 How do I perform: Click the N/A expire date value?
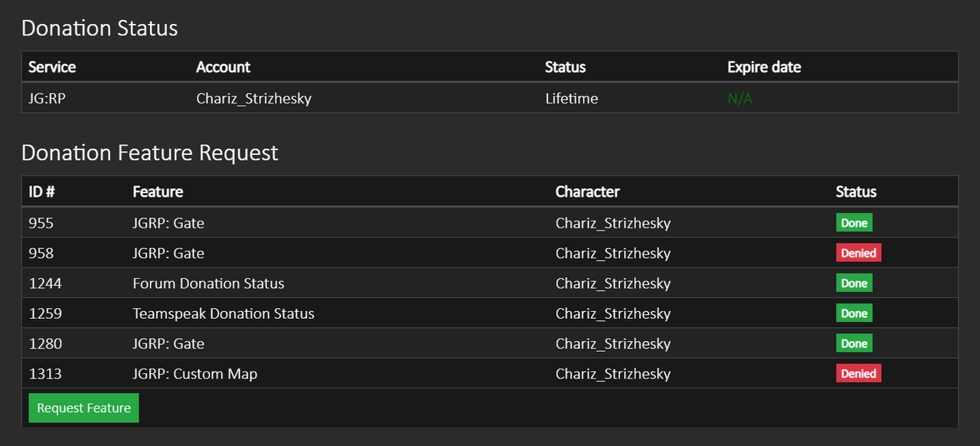[x=740, y=98]
